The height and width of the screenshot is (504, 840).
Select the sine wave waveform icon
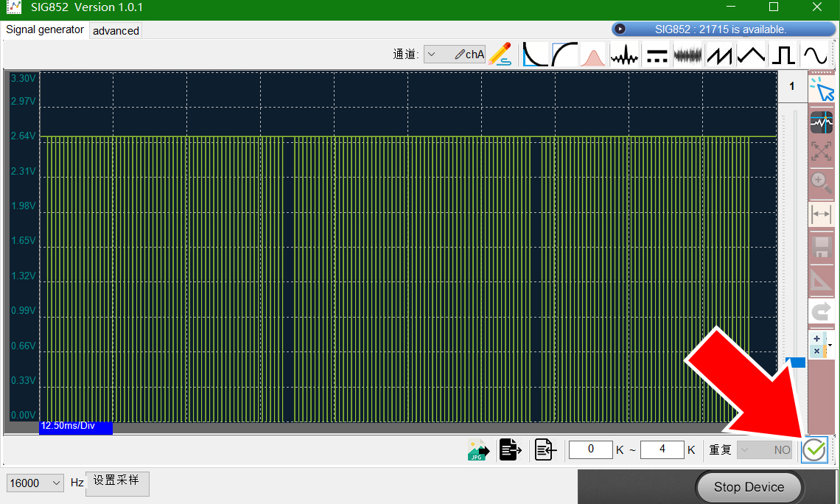click(816, 55)
